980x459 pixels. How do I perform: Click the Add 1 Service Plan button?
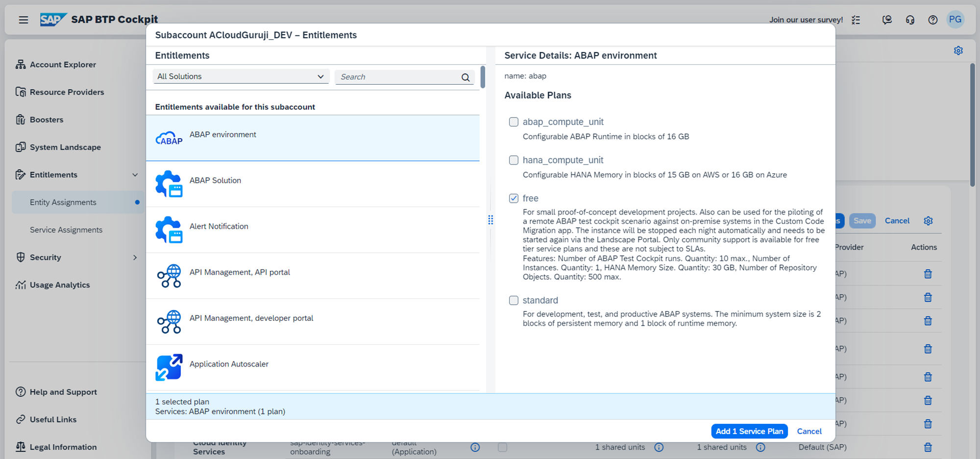click(x=749, y=431)
